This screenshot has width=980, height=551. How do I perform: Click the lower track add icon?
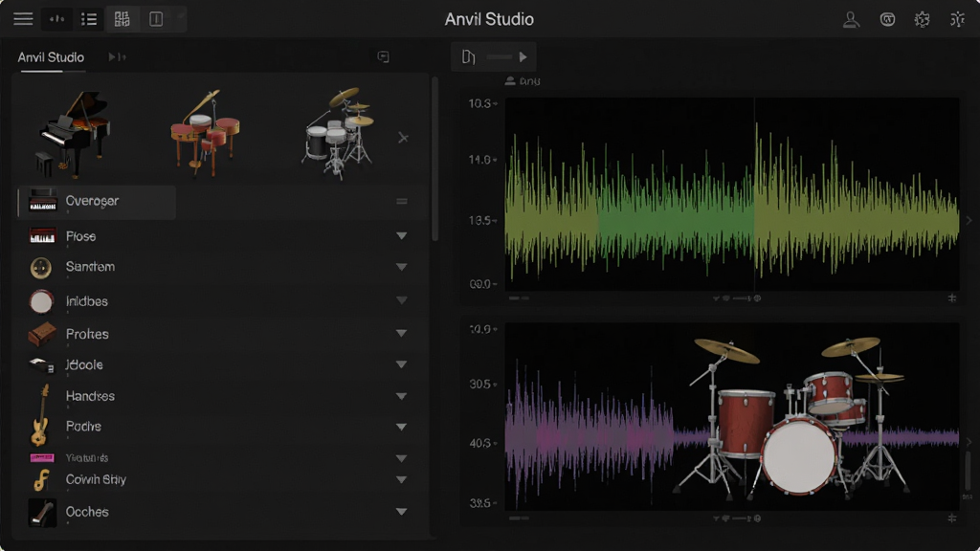pyautogui.click(x=952, y=518)
